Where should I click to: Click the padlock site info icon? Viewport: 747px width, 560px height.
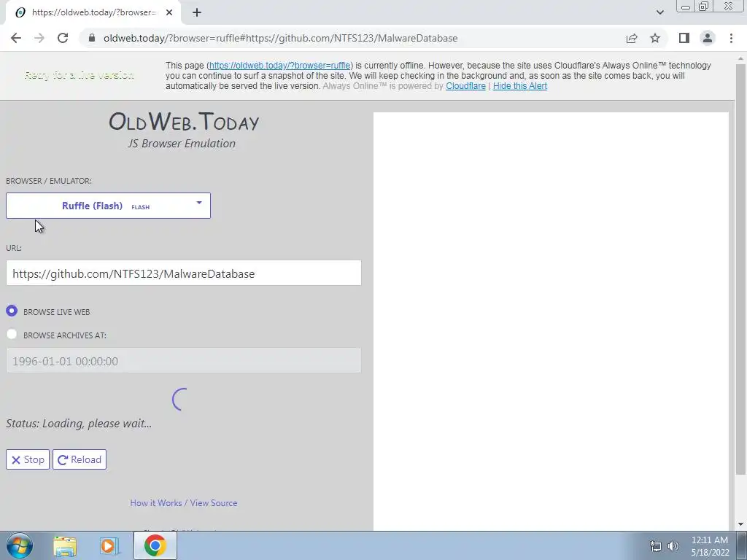coord(92,38)
